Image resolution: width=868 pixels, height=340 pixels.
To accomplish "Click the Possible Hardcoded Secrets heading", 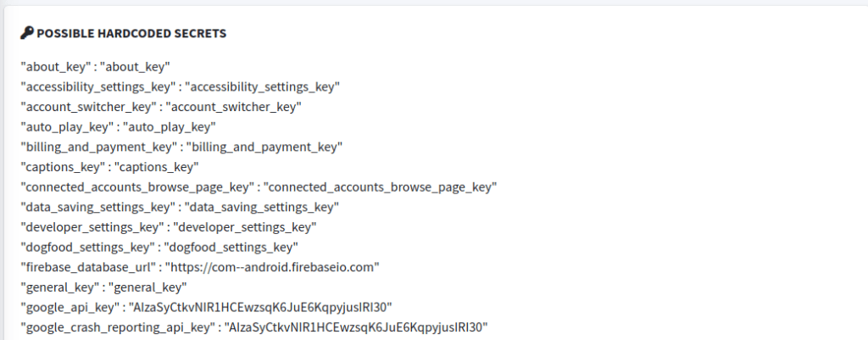I will (x=131, y=33).
